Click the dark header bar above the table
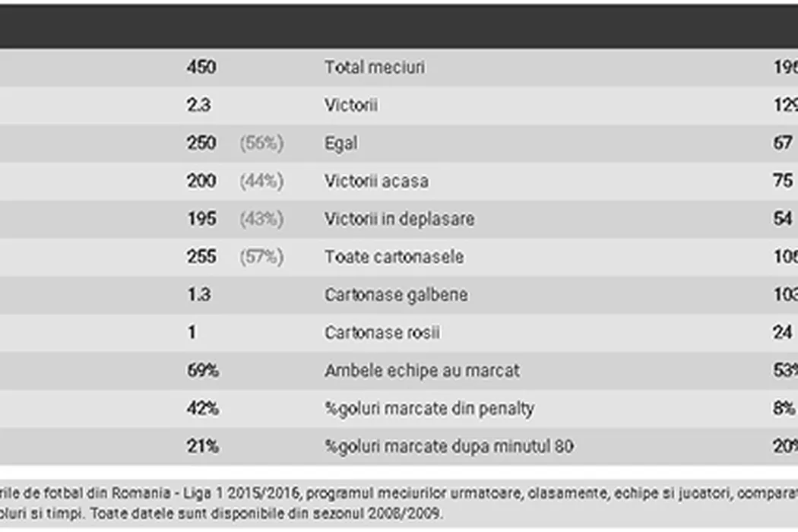This screenshot has width=798, height=532. (x=399, y=27)
